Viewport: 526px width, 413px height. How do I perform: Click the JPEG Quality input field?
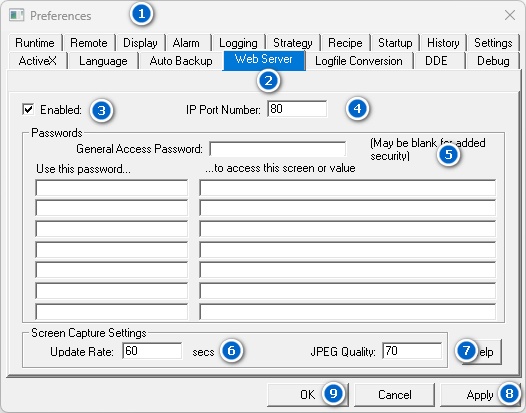[x=412, y=351]
